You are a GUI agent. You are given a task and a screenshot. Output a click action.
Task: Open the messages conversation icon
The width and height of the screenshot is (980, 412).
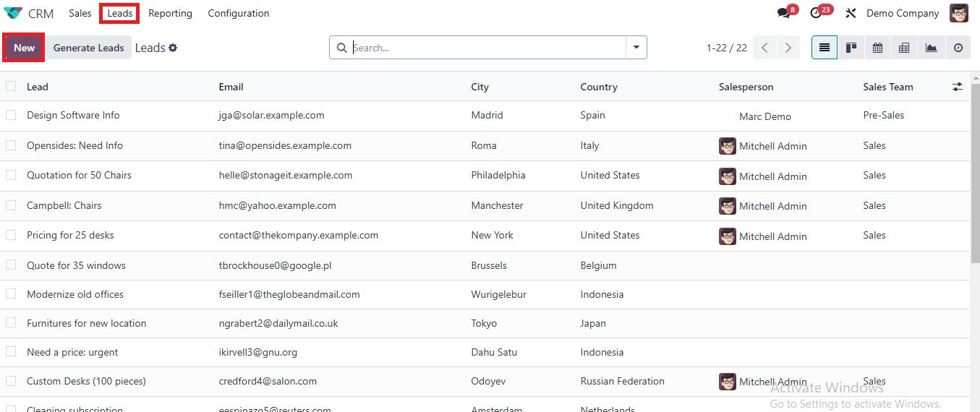click(x=784, y=13)
